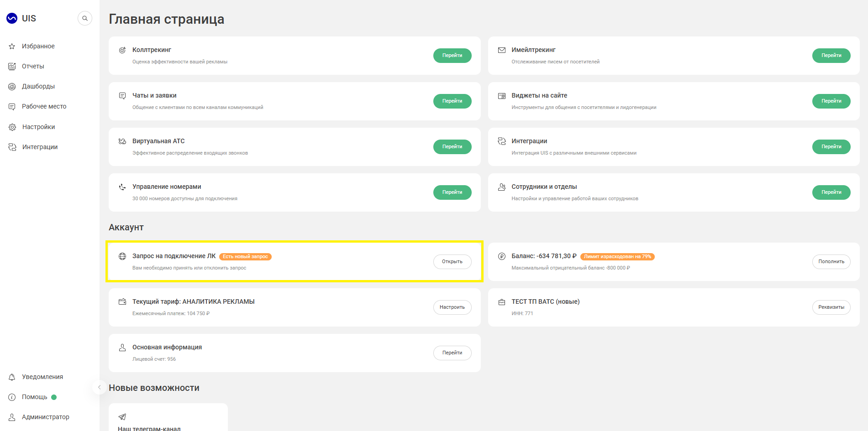The image size is (868, 431).
Task: Select Рабочее место in the sidebar
Action: [44, 106]
